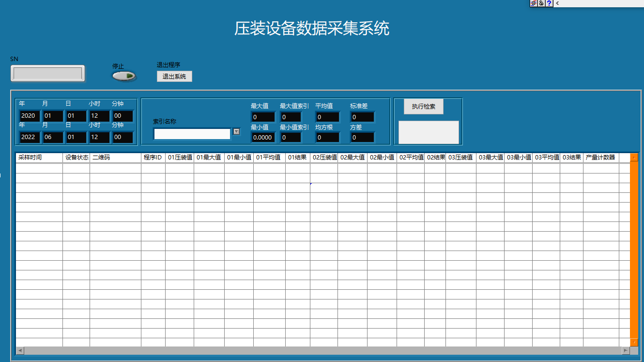Screen dimensions: 644x362
Task: Click the 02压装值 column header
Action: coord(324,157)
